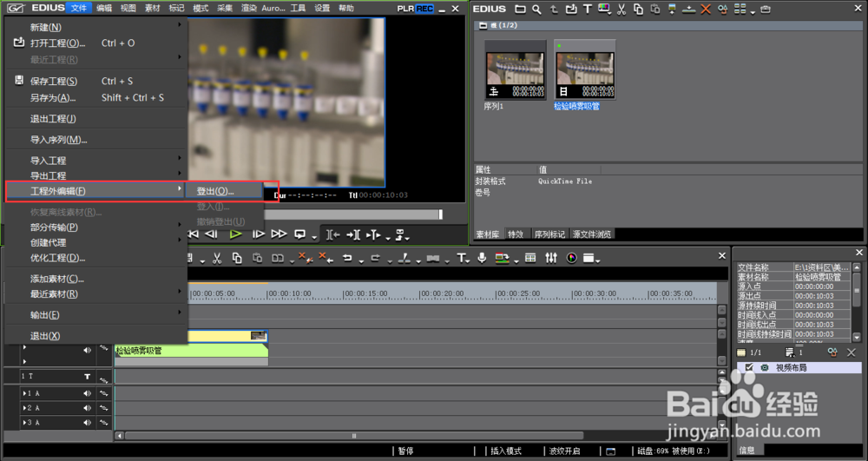868x461 pixels.
Task: Open the vectorscope color wheel icon
Action: (572, 258)
